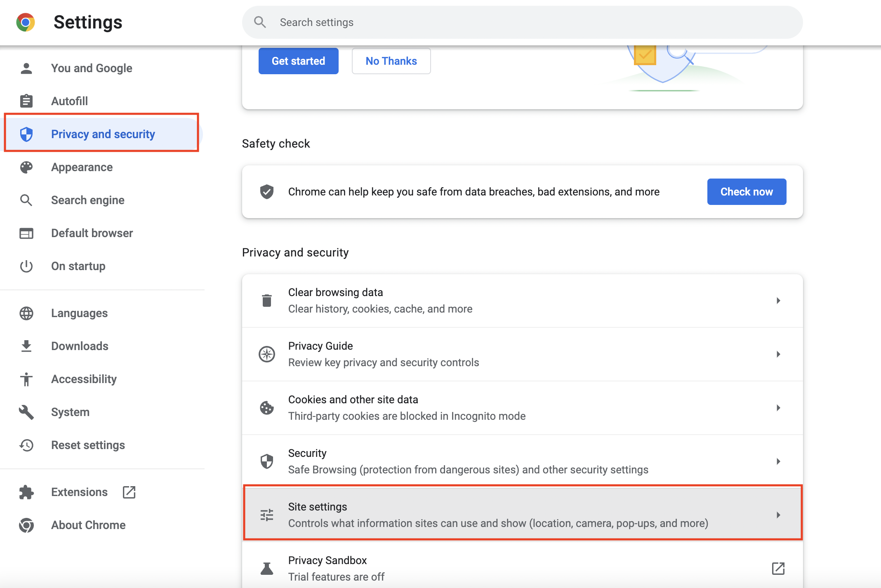The height and width of the screenshot is (588, 881).
Task: Click the power icon beside On startup
Action: (26, 266)
